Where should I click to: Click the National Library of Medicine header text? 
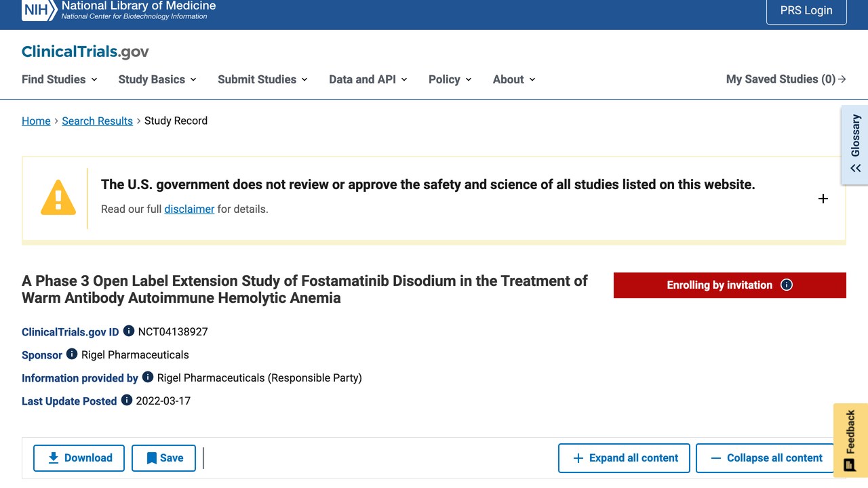138,6
